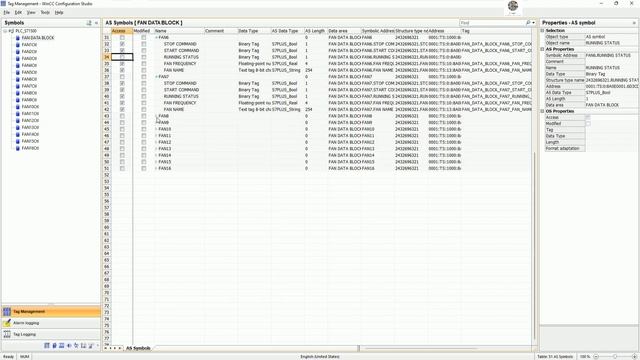The width and height of the screenshot is (640, 360).
Task: Collapse the Selection properties section
Action: tap(543, 31)
